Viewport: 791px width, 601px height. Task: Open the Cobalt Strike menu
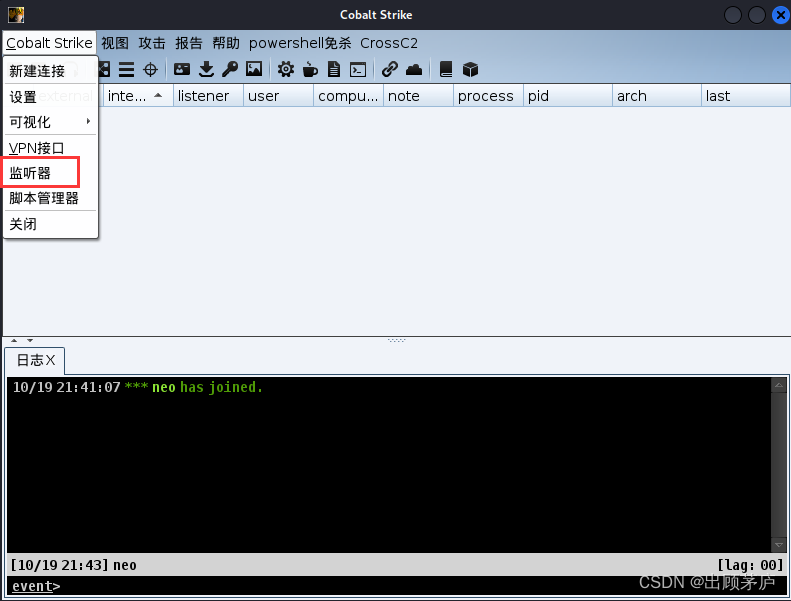[49, 43]
